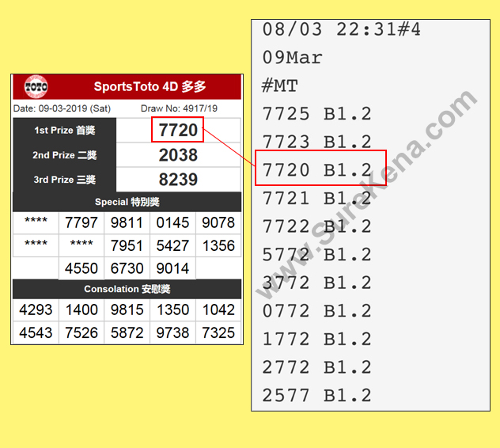This screenshot has height=448, width=500.
Task: Click ticket line 7723 B1.2
Action: pyautogui.click(x=317, y=142)
